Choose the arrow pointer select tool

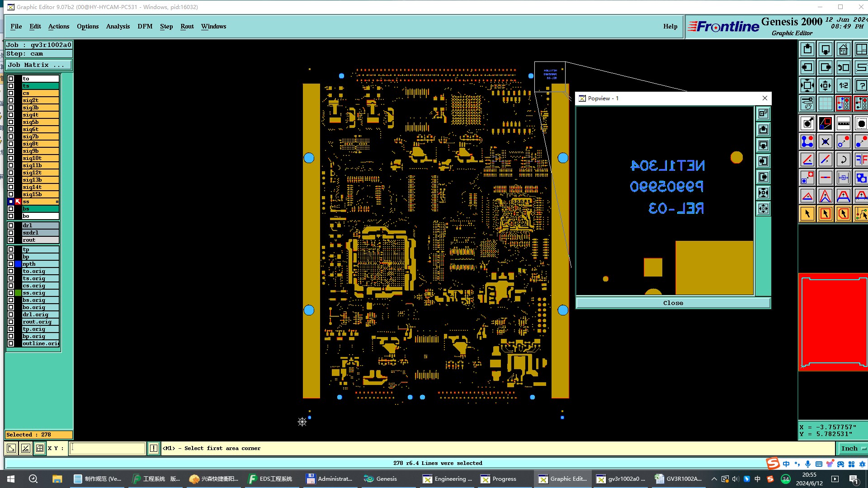(x=807, y=214)
